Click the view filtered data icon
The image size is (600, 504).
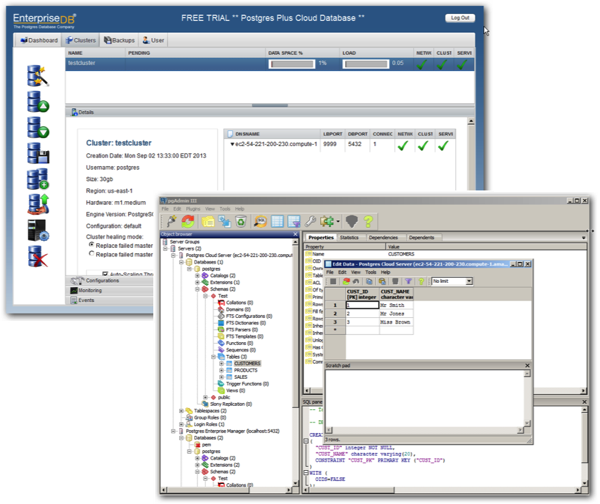click(294, 221)
